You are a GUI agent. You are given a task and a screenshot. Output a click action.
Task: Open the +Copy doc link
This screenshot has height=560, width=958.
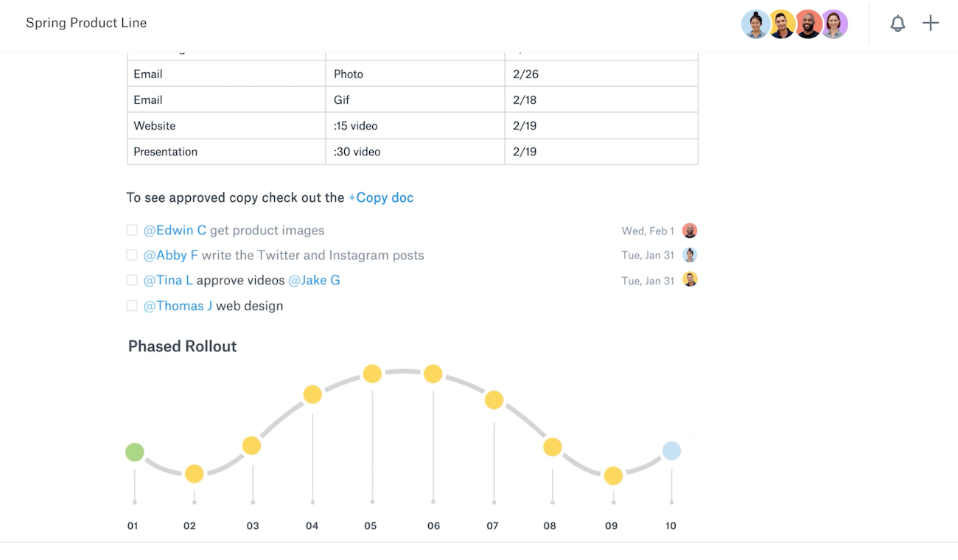click(381, 197)
